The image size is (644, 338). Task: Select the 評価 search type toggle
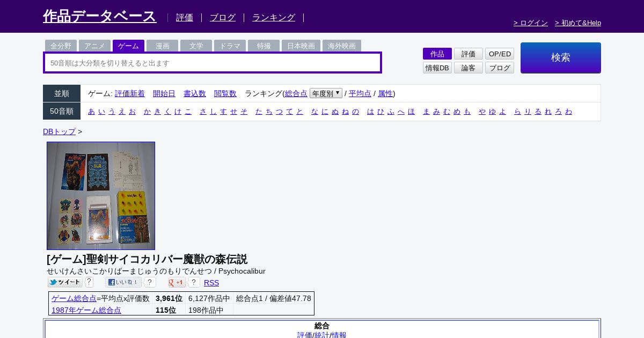(x=469, y=54)
